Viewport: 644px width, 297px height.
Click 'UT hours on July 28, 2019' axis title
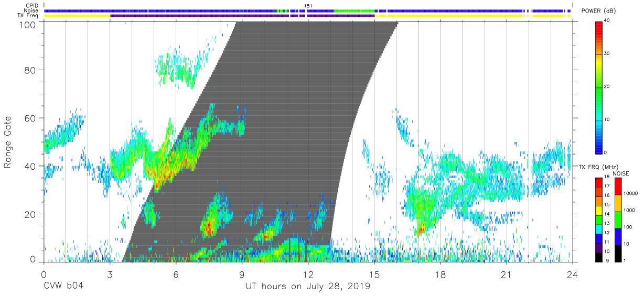(x=308, y=287)
